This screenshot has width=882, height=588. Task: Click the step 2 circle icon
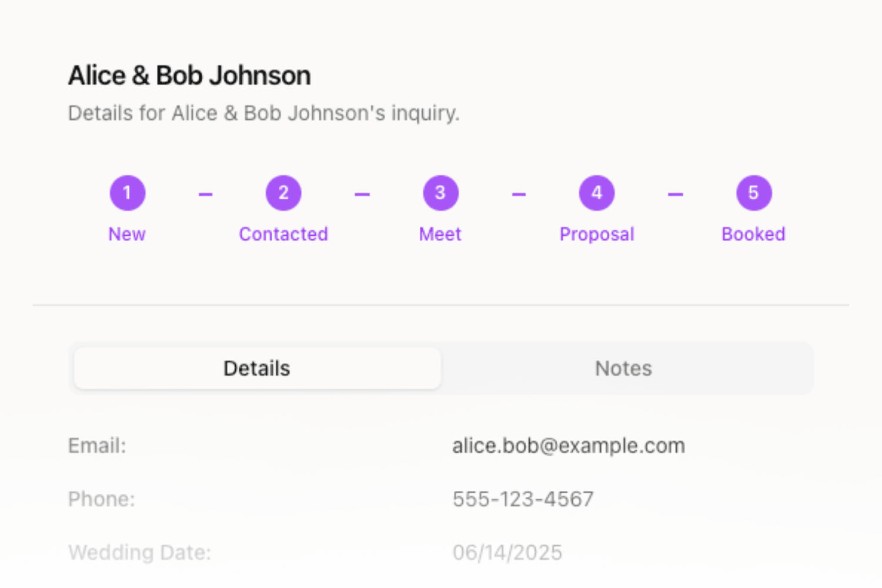point(283,193)
